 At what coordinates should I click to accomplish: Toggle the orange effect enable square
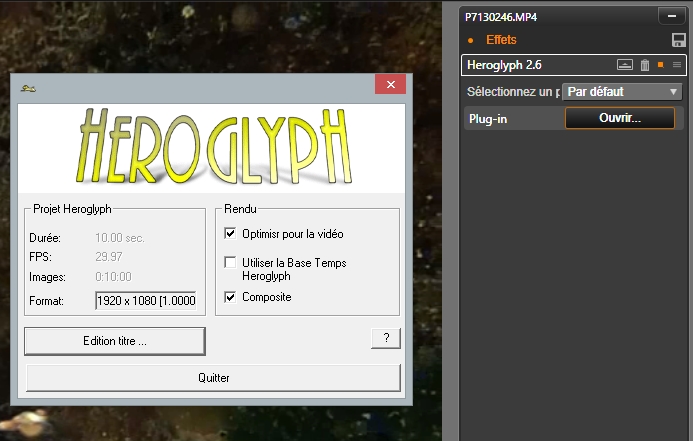tap(661, 65)
